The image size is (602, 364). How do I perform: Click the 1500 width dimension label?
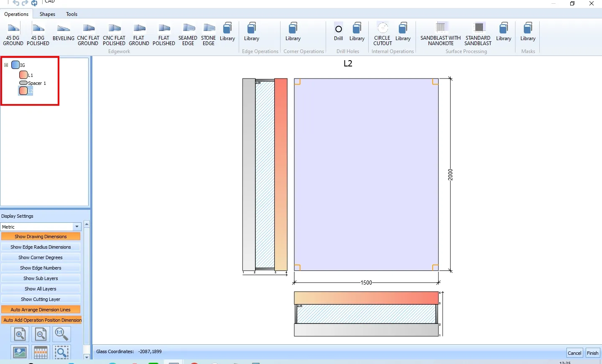[366, 283]
